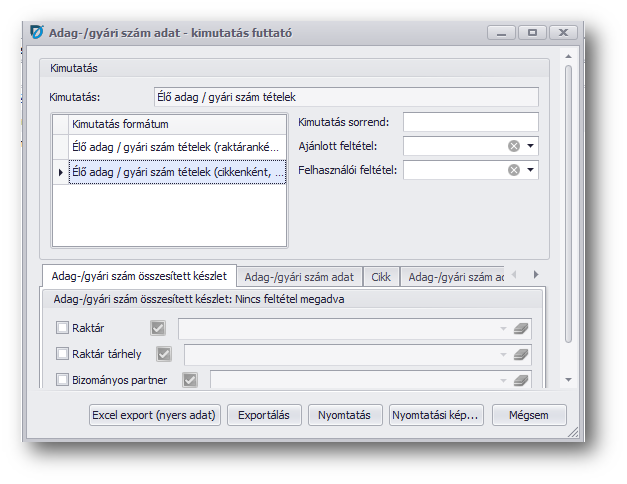Click the vertical scrollbar up arrow
Screen dimensions: 627x484
click(568, 56)
